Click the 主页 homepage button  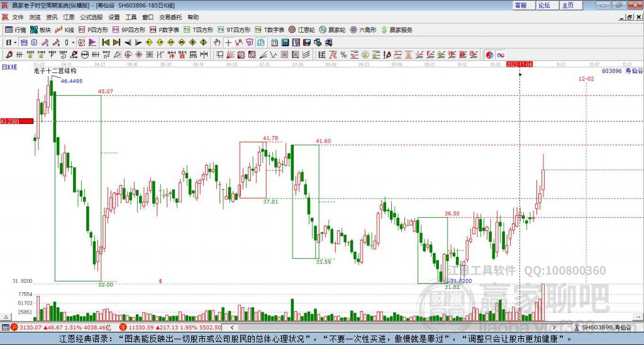[571, 5]
